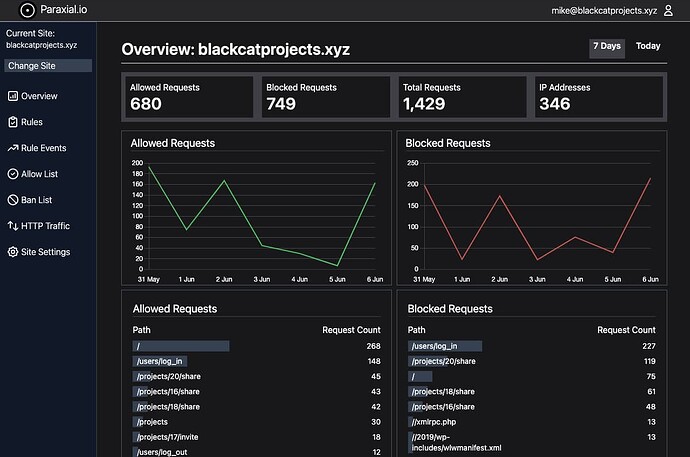Click the Rules clipboard icon
Screen dimensions: 690x457
click(x=13, y=122)
